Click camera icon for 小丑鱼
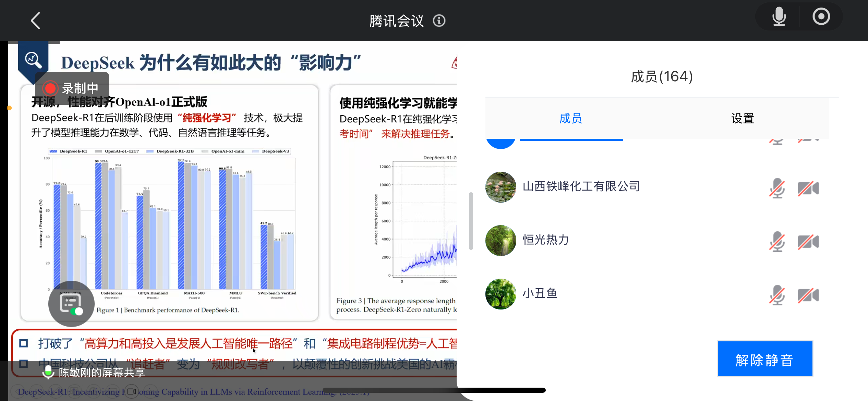Screen dimensions: 868x401 point(808,295)
